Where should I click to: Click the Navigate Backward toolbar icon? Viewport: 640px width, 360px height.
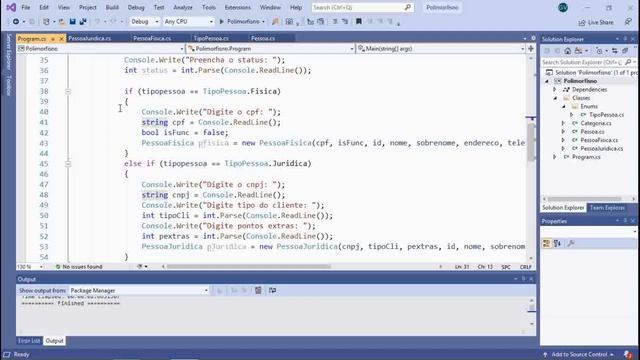[x=16, y=22]
